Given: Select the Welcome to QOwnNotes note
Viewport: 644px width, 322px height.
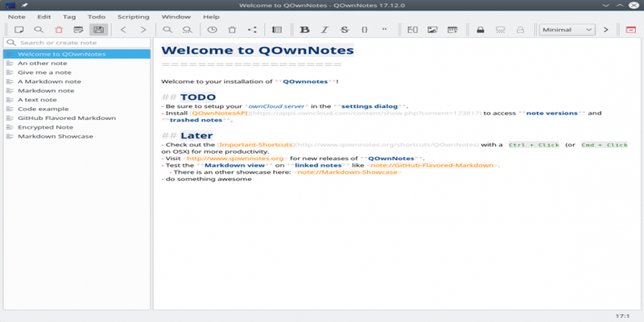Looking at the screenshot, I should [76, 54].
